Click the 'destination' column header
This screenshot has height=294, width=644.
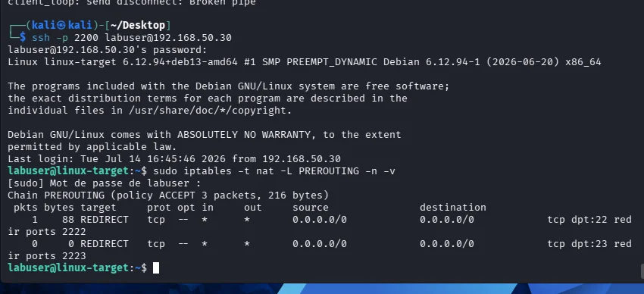[452, 208]
